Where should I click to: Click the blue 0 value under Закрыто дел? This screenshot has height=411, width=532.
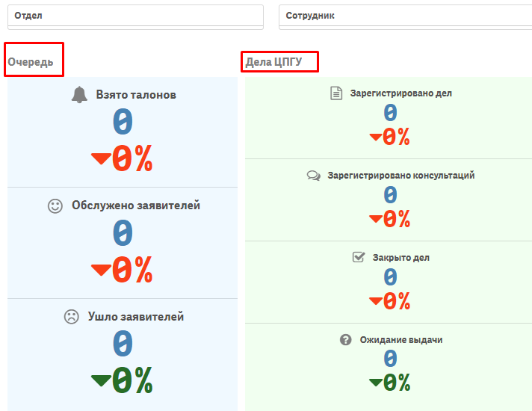[x=391, y=277]
